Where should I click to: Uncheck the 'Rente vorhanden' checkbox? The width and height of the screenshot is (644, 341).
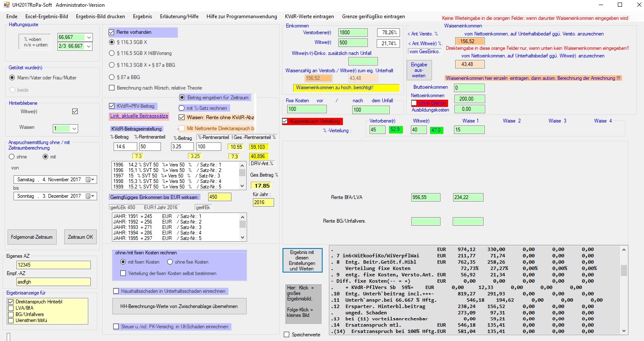112,32
